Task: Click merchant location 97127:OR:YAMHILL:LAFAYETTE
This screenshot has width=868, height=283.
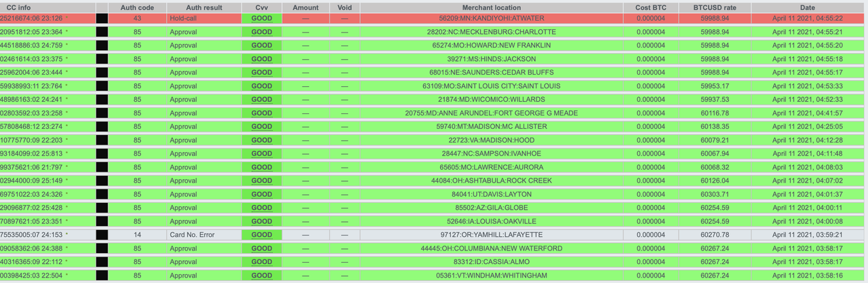Action: pyautogui.click(x=492, y=235)
